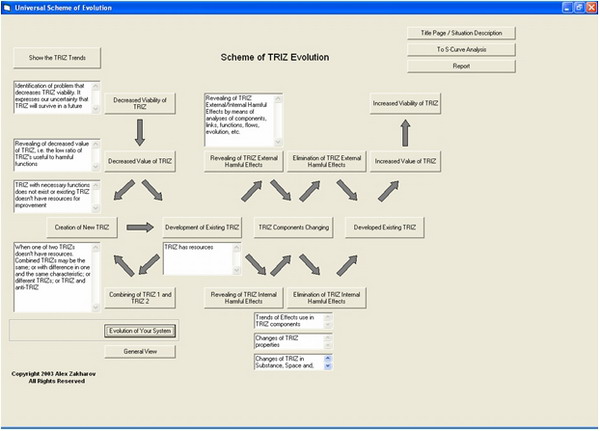Image resolution: width=600 pixels, height=431 pixels.
Task: Close the Universal Scheme of Evolution window
Action: (591, 7)
